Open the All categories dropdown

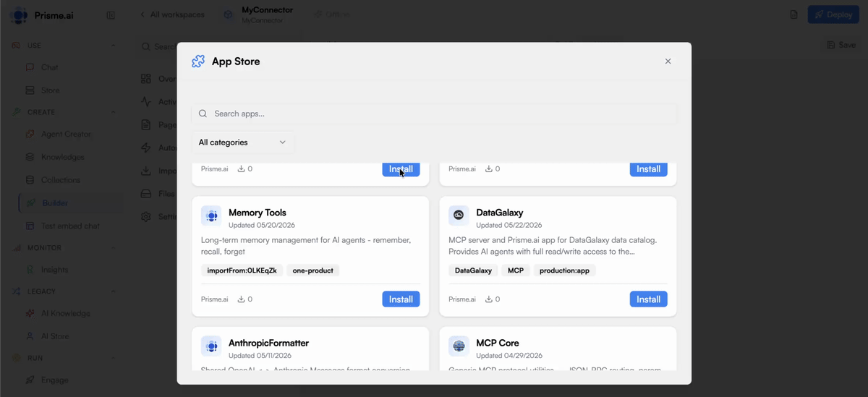[242, 142]
